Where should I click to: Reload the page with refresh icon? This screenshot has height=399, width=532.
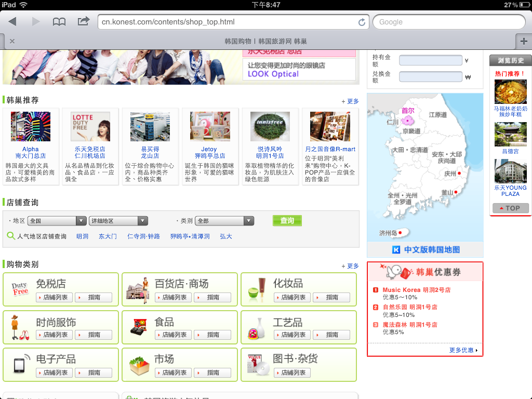point(362,22)
